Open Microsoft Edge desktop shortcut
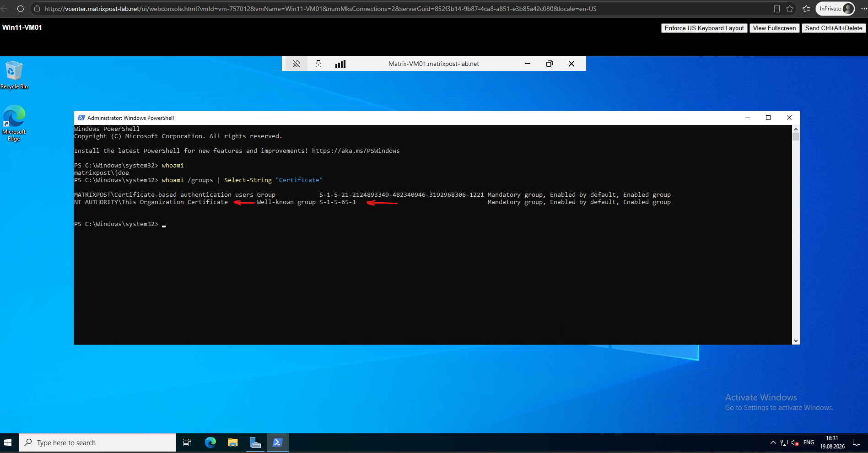The image size is (868, 453). click(x=14, y=123)
